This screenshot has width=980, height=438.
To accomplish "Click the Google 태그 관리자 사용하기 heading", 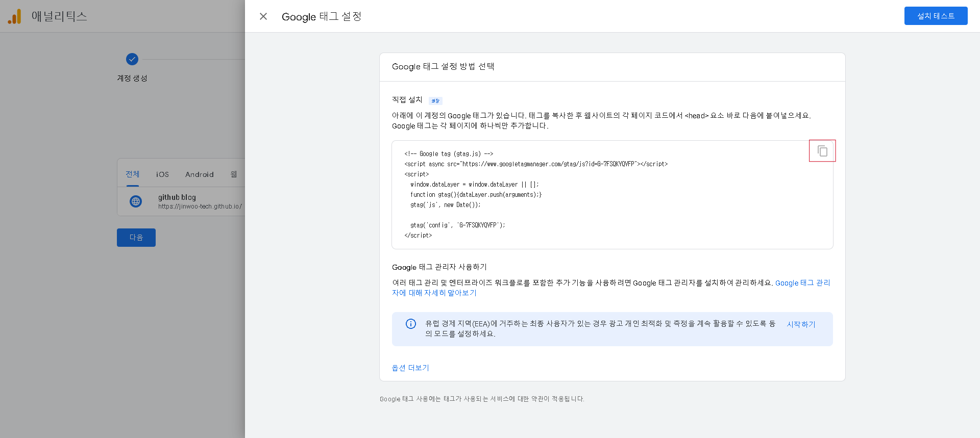I will click(439, 267).
